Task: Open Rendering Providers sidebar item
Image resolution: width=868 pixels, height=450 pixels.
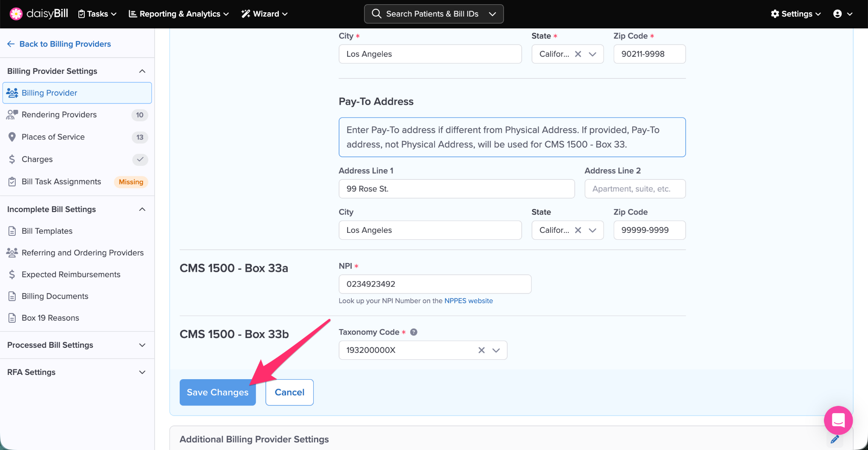Action: [59, 115]
